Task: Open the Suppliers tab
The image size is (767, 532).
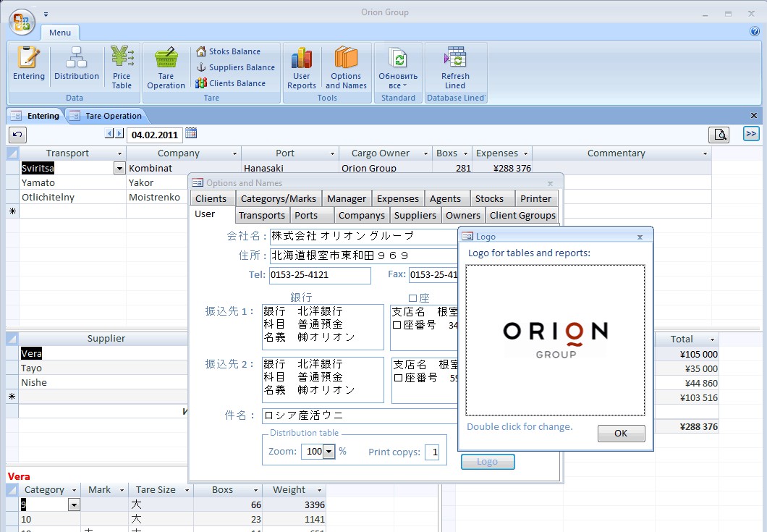Action: click(x=415, y=216)
